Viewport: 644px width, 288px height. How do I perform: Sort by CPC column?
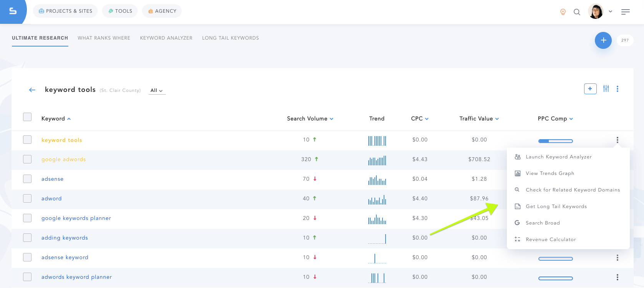[420, 118]
